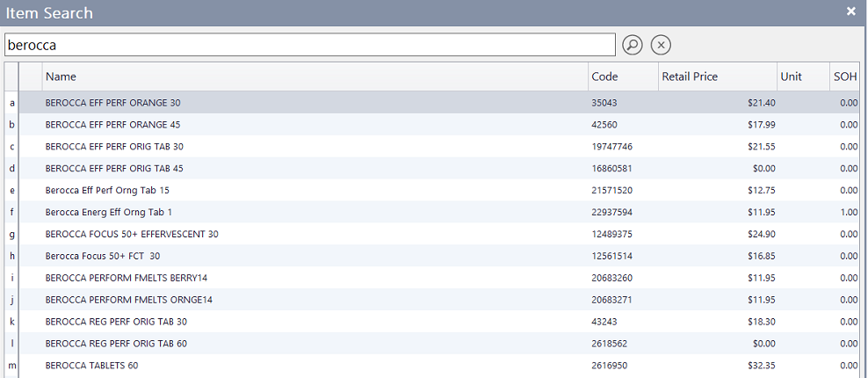The width and height of the screenshot is (868, 378).
Task: Clear the search with the X icon
Action: (x=661, y=45)
